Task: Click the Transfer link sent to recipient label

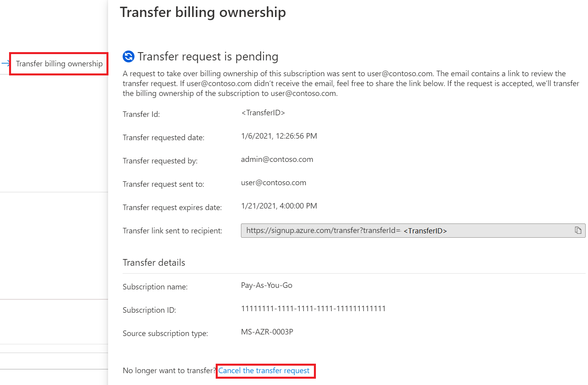Action: 172,231
